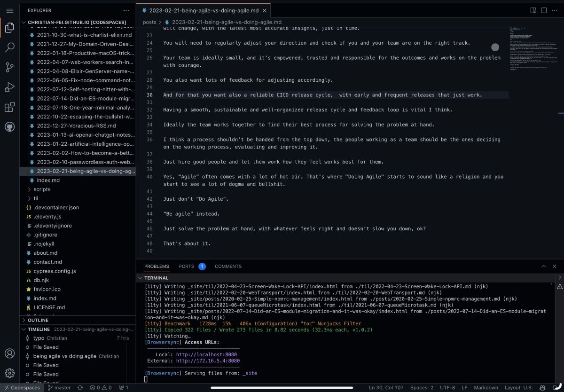The height and width of the screenshot is (392, 564).
Task: Open .eleventy.js file
Action: [78, 217]
